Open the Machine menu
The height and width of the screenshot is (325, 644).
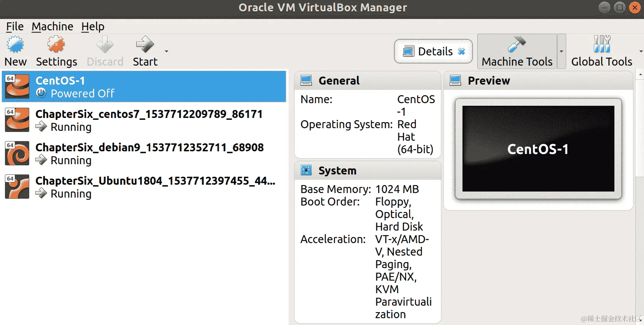click(x=52, y=27)
